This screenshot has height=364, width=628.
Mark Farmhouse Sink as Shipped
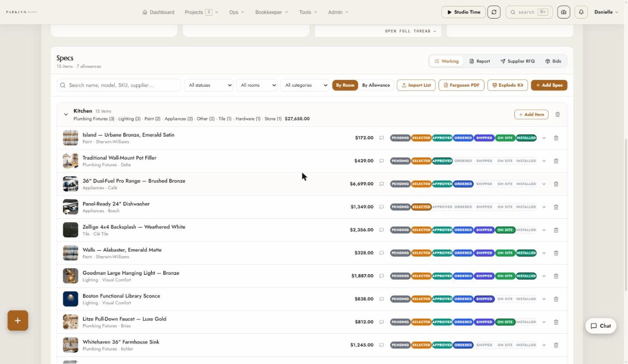[x=484, y=345]
